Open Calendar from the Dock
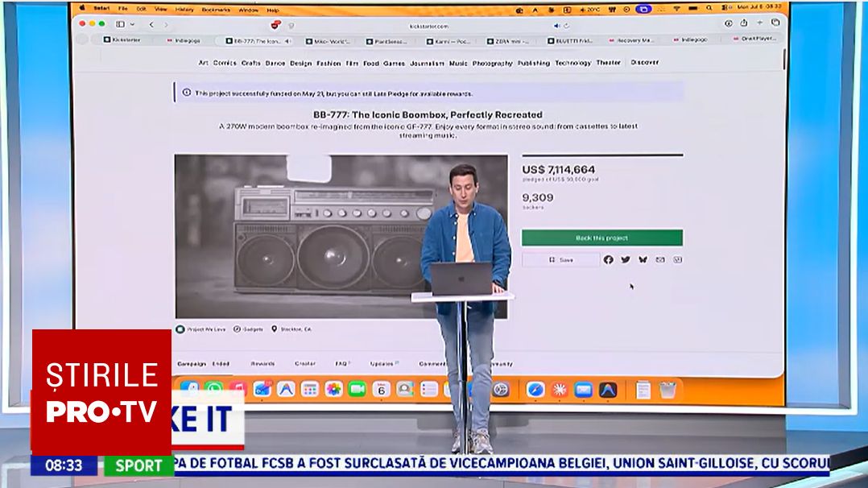Screen dimensions: 868x488 [382, 390]
